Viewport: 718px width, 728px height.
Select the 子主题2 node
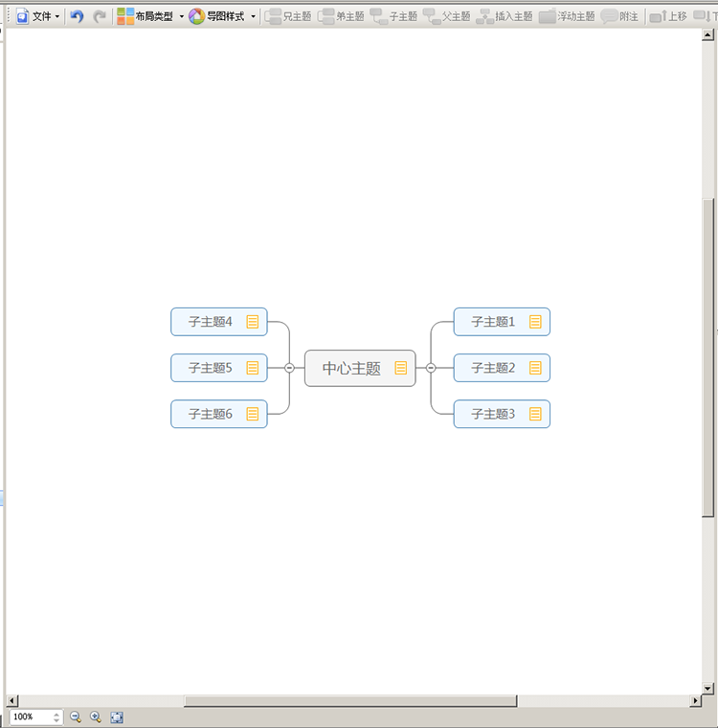493,368
